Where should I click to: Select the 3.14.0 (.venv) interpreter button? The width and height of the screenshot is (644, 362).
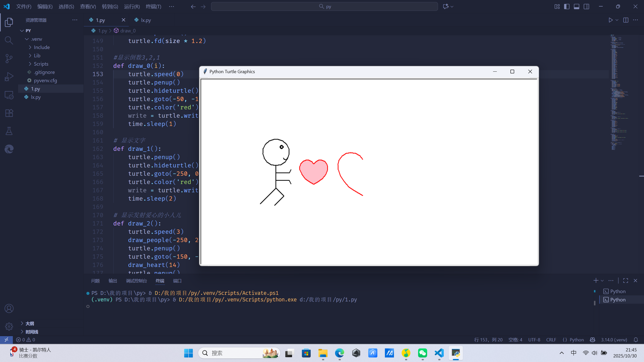614,340
